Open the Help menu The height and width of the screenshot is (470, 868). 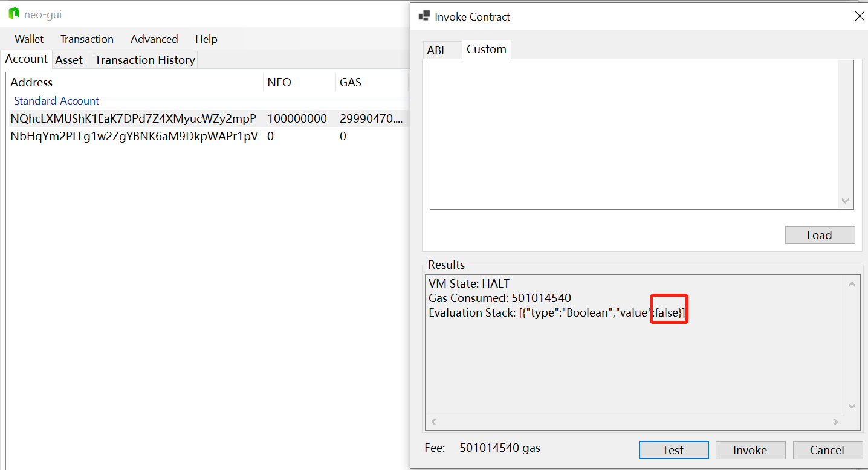click(206, 39)
